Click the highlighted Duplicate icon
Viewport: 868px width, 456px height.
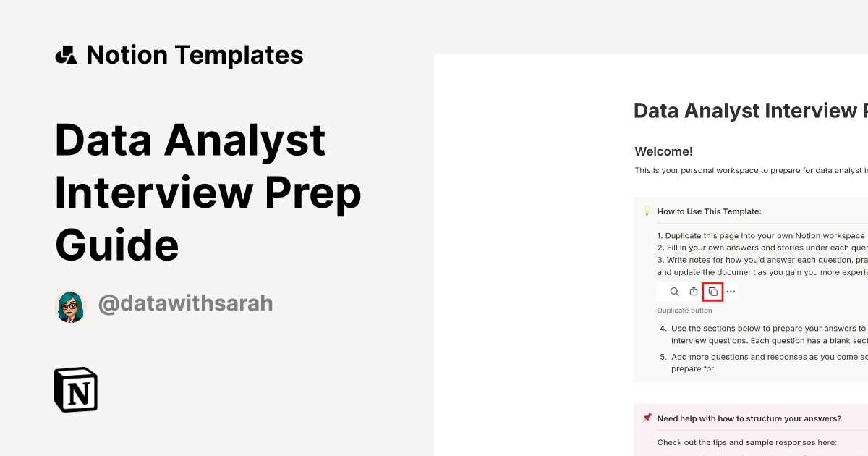[712, 291]
